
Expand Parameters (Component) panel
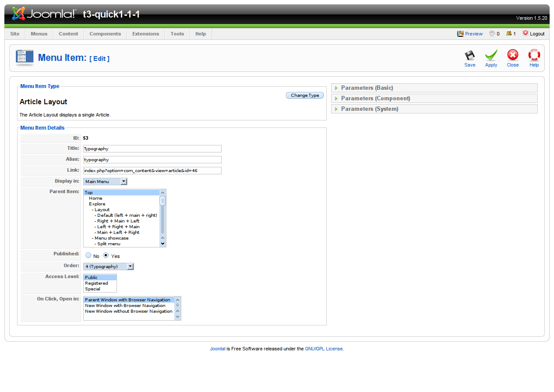(x=434, y=99)
